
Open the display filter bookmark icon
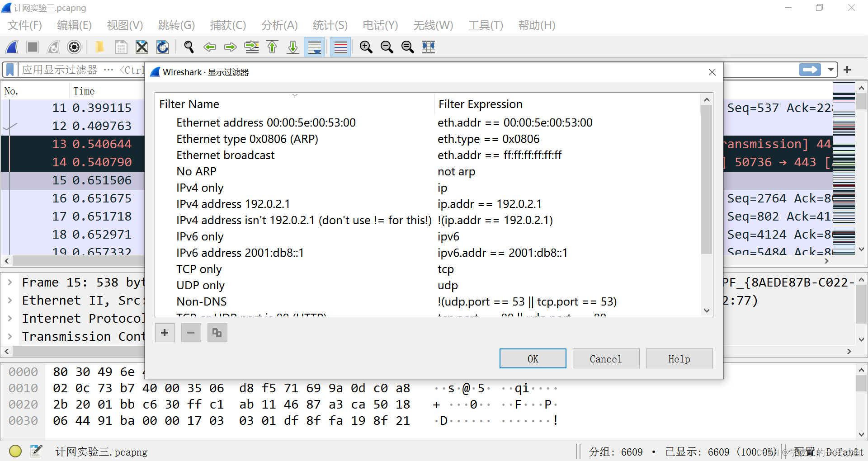click(10, 70)
